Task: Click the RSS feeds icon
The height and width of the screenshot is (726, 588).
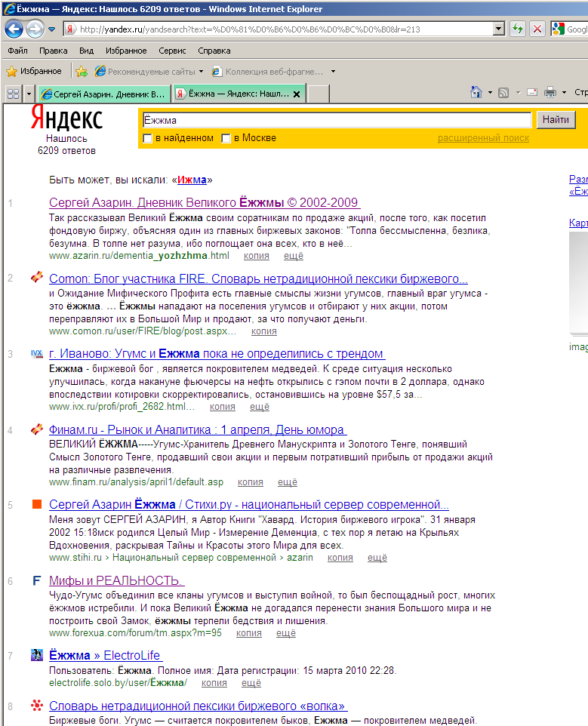Action: [503, 93]
